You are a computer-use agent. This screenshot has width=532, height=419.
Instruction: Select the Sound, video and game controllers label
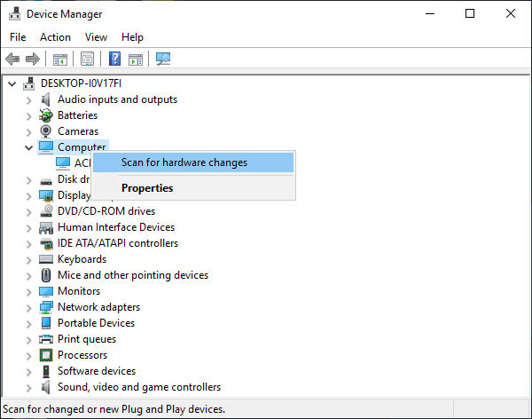(x=139, y=387)
